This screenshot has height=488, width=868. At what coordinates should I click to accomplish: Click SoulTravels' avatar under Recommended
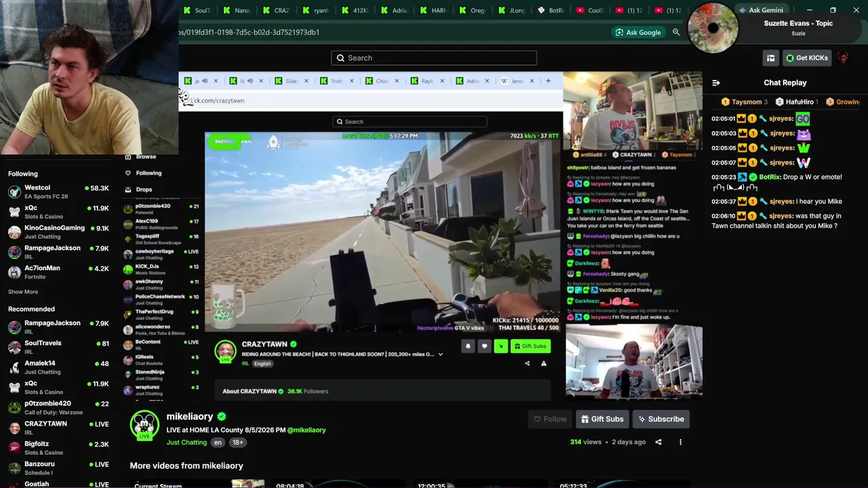pyautogui.click(x=14, y=347)
